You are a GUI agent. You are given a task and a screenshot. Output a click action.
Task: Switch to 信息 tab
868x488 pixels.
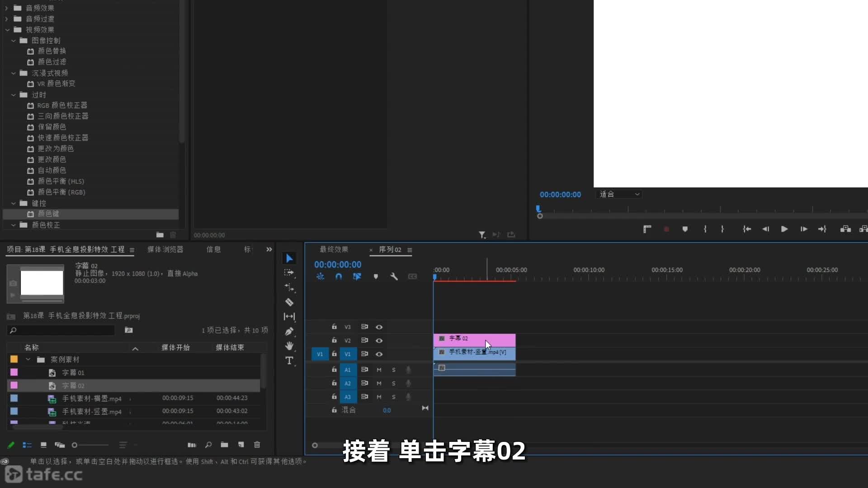213,249
